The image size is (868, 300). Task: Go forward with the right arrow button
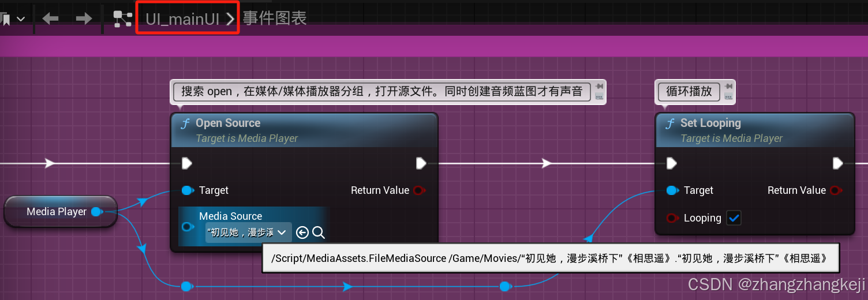point(84,19)
